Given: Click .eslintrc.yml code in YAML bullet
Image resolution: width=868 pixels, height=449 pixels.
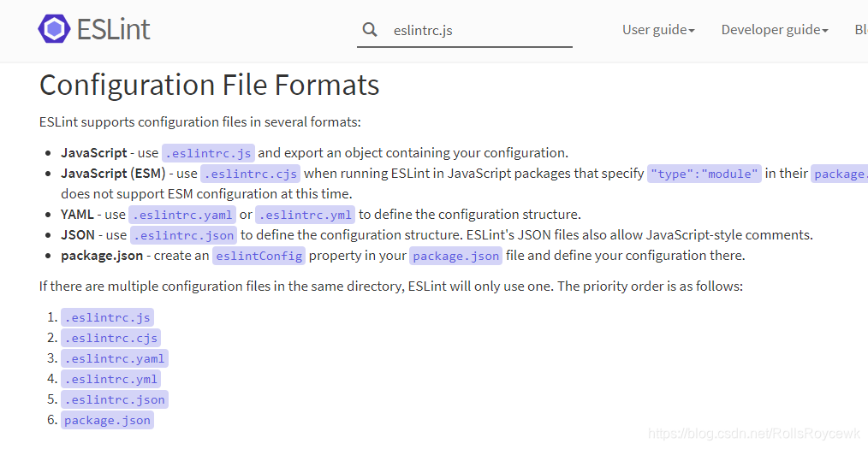Looking at the screenshot, I should (306, 215).
